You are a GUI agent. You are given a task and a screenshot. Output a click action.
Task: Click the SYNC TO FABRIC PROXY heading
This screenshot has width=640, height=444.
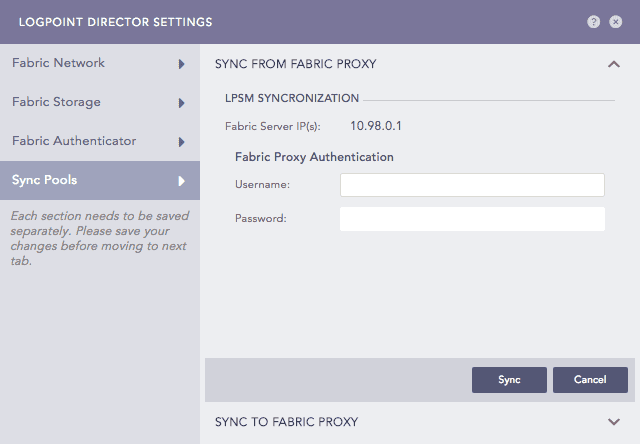click(287, 422)
